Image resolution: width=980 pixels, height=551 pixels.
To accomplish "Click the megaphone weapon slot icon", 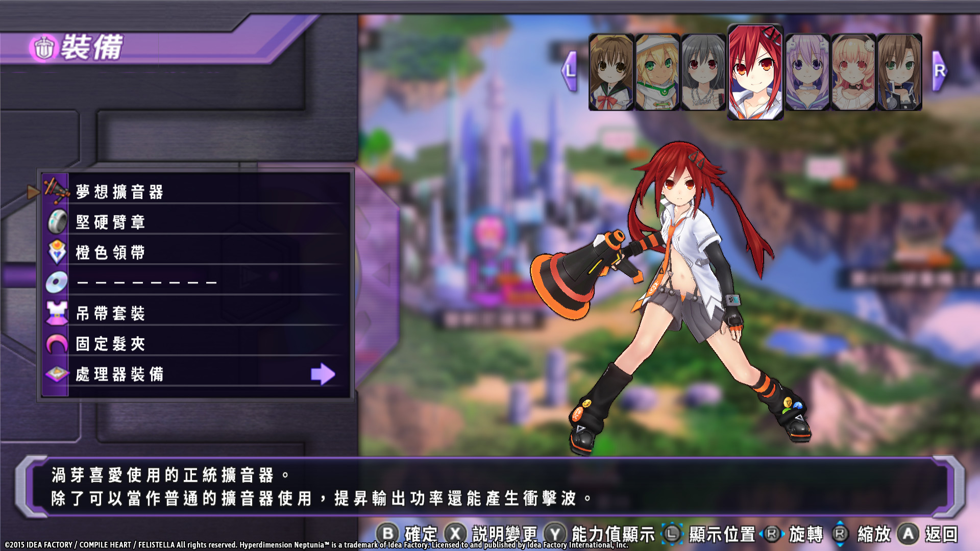I will coord(56,190).
